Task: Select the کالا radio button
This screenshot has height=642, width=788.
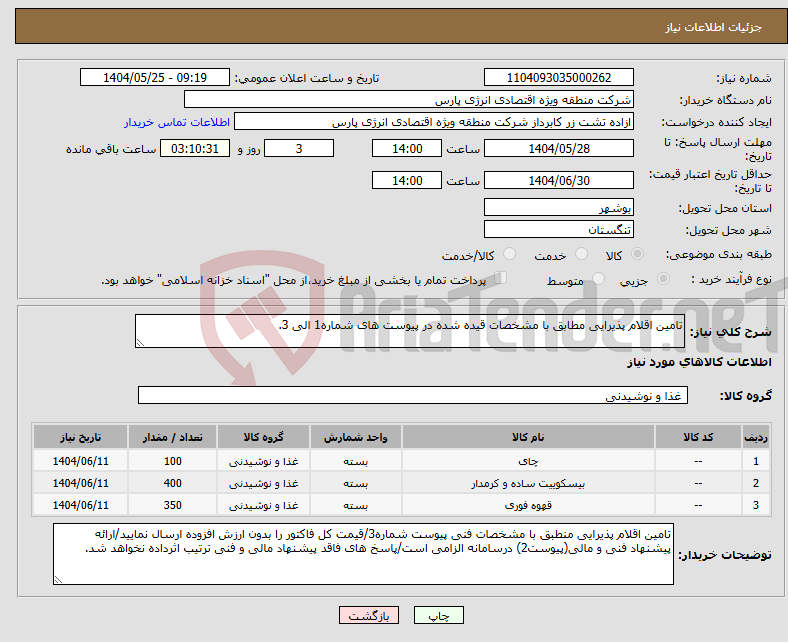Action: point(637,254)
